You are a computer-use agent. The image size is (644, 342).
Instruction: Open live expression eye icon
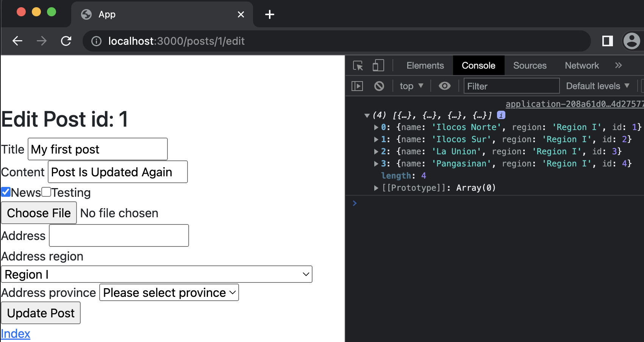coord(444,86)
